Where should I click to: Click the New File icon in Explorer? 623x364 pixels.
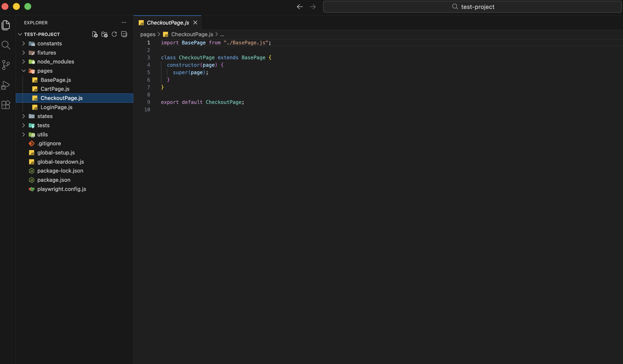point(95,34)
